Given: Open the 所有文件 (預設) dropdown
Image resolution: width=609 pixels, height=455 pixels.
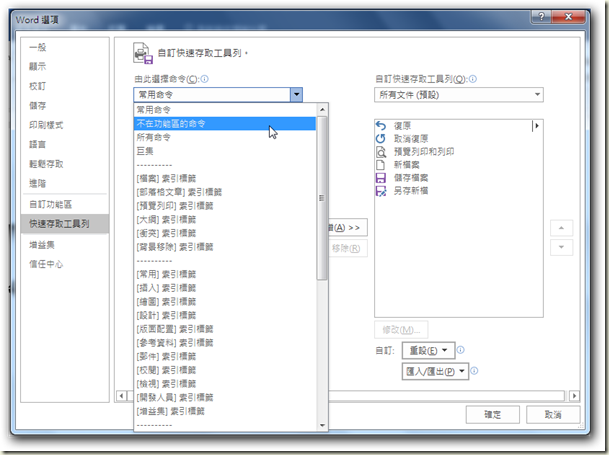Looking at the screenshot, I should [x=459, y=95].
